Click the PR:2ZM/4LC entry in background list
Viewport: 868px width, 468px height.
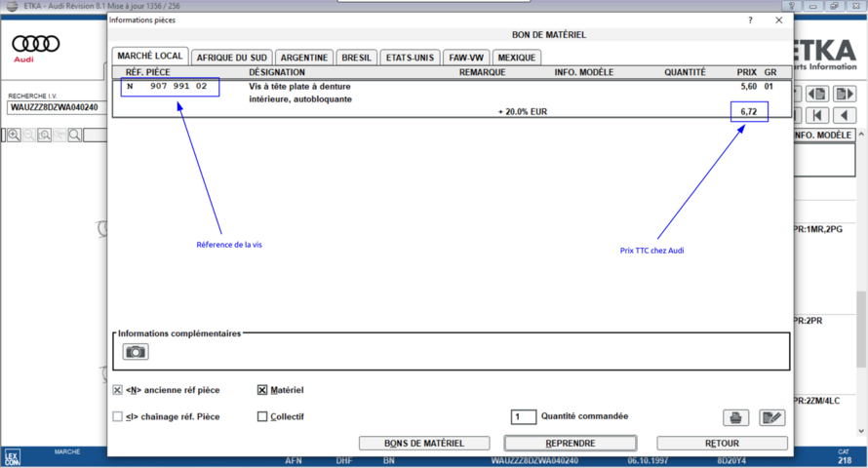tap(816, 401)
